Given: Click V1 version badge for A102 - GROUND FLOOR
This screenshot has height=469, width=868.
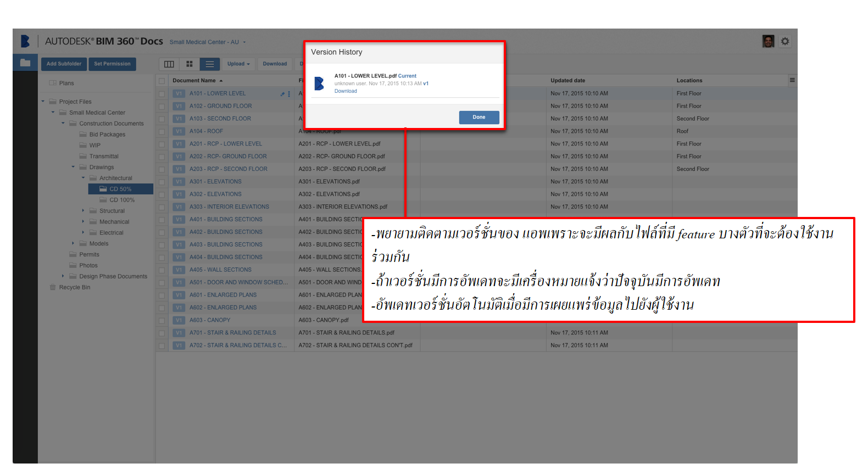Looking at the screenshot, I should point(179,107).
